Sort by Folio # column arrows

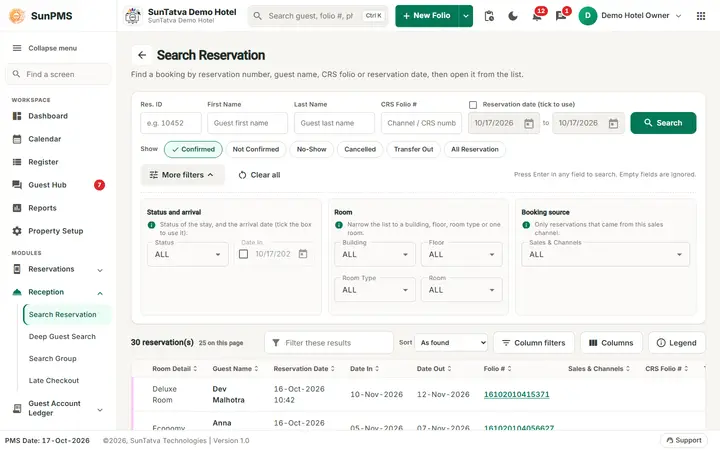point(509,368)
